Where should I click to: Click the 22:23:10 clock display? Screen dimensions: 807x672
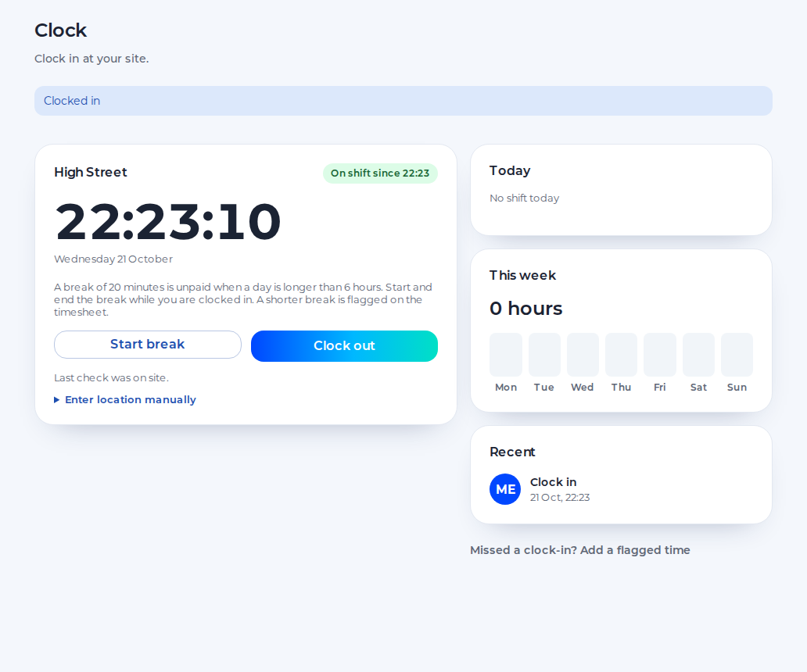coord(168,222)
